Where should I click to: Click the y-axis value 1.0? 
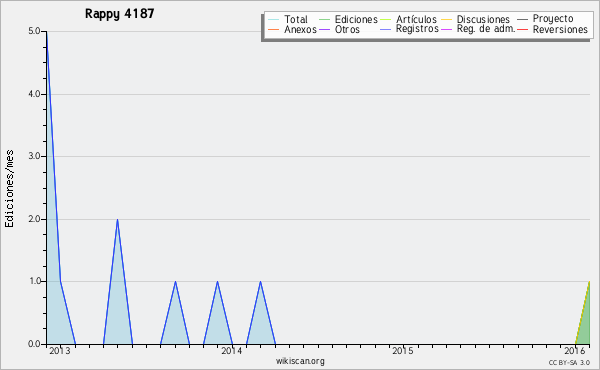click(x=34, y=281)
